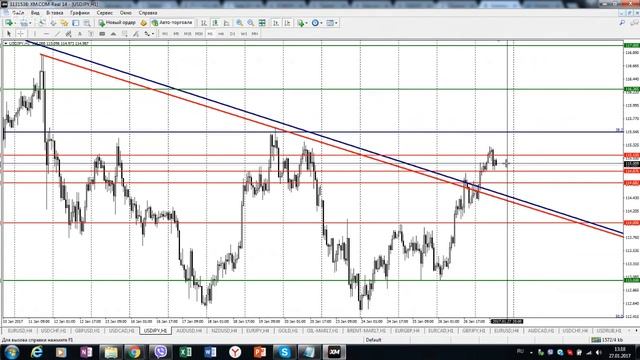Open the Periods clock icon
Viewport: 640px width, 360px height.
315,23
